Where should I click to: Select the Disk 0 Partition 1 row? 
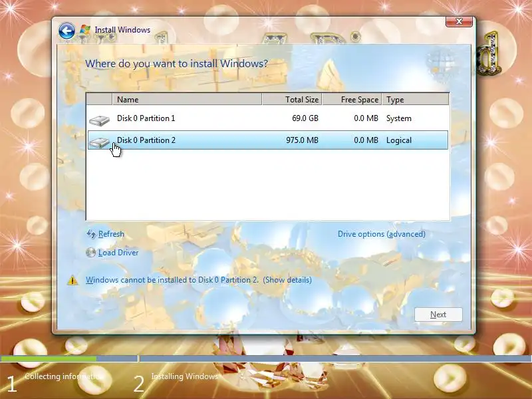click(x=268, y=118)
